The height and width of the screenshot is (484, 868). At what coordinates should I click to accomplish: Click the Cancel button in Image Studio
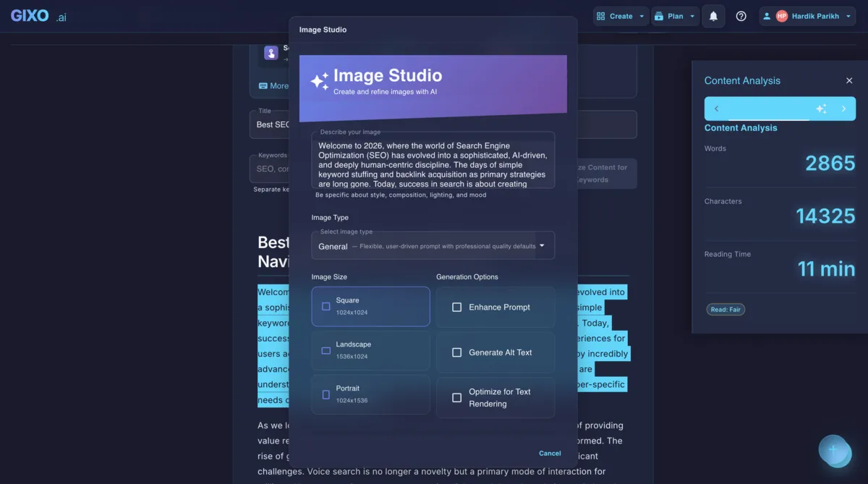coord(550,453)
